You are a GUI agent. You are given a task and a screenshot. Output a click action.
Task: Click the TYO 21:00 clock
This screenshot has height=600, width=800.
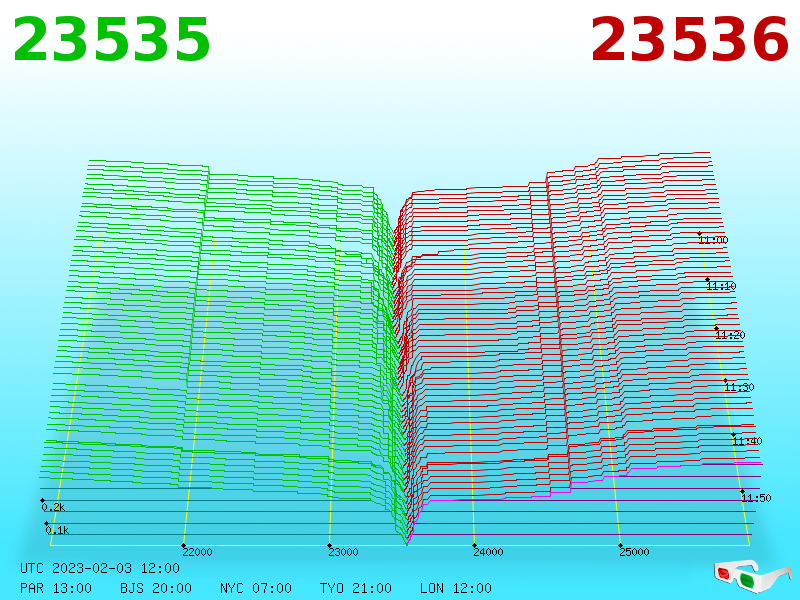[x=356, y=588]
